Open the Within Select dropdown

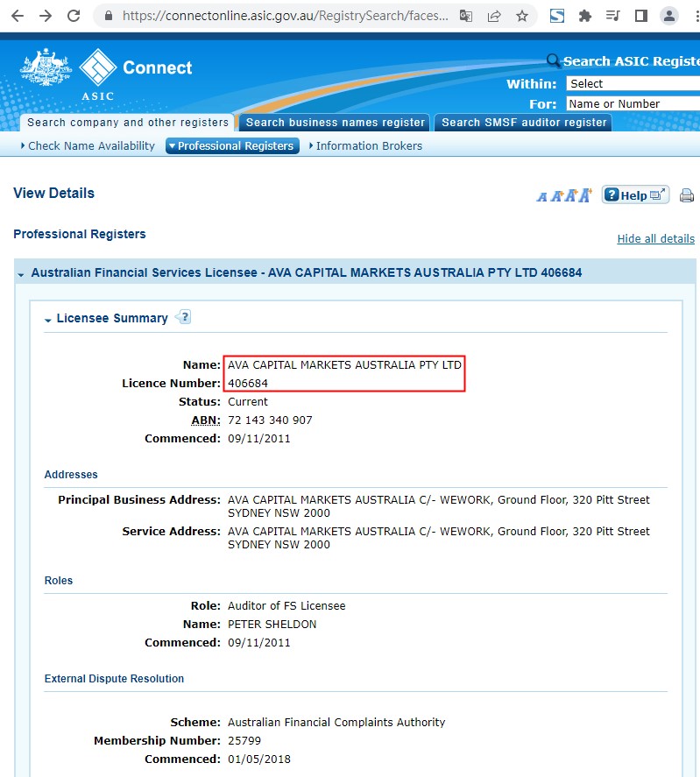click(x=633, y=84)
